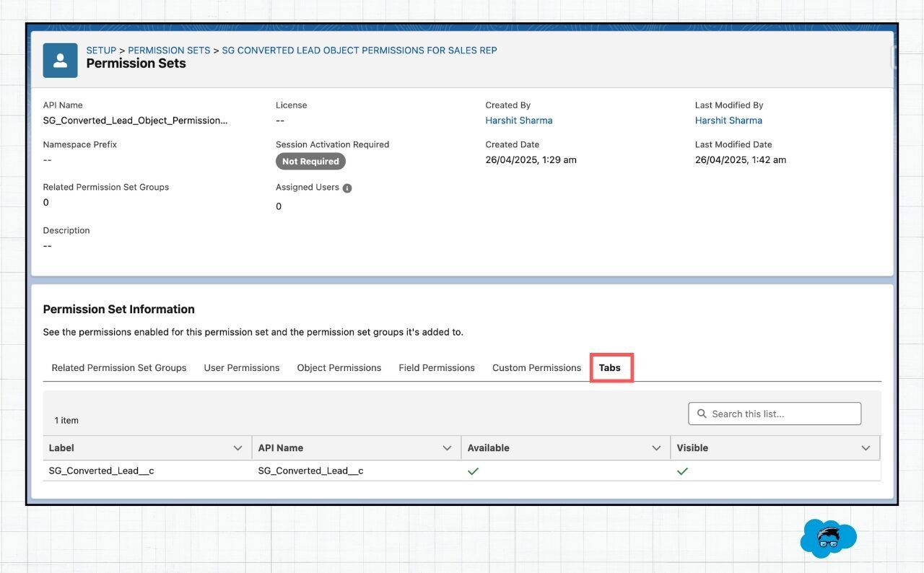The width and height of the screenshot is (924, 573).
Task: Open the Visible column chevron menu
Action: 866,448
